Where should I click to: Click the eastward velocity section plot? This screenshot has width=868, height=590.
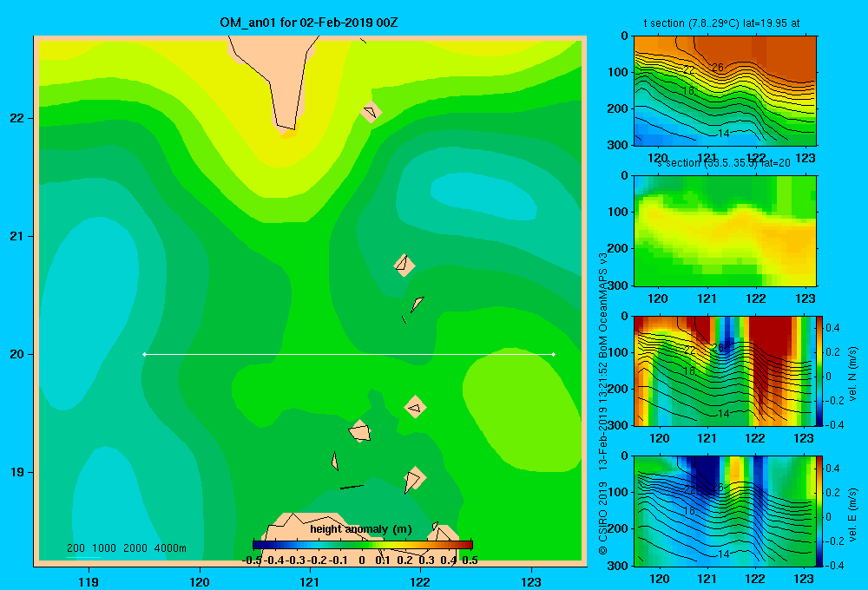tap(725, 511)
